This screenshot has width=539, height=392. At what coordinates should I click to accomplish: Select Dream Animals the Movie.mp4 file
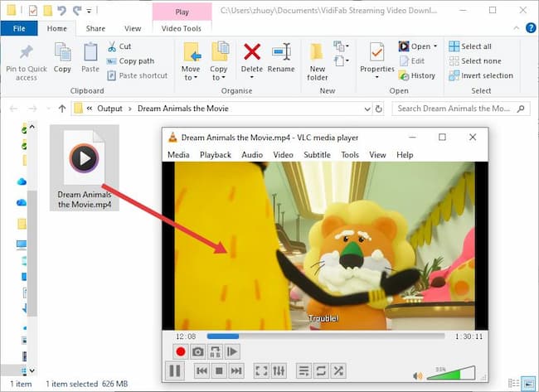[x=85, y=168]
